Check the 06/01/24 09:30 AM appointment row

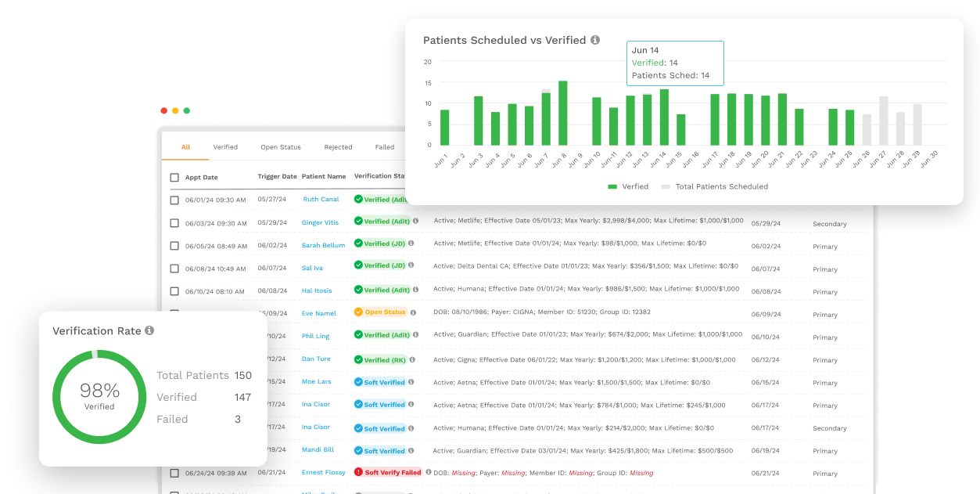pos(174,200)
